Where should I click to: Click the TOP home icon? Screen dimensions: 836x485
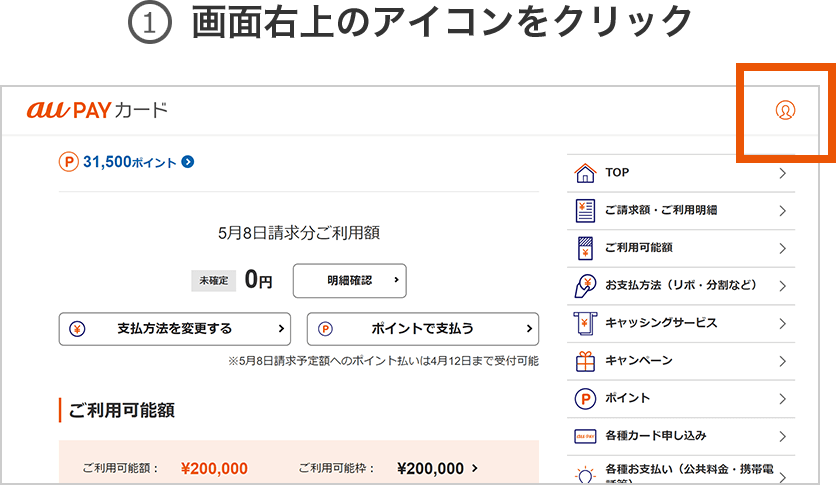(x=585, y=173)
